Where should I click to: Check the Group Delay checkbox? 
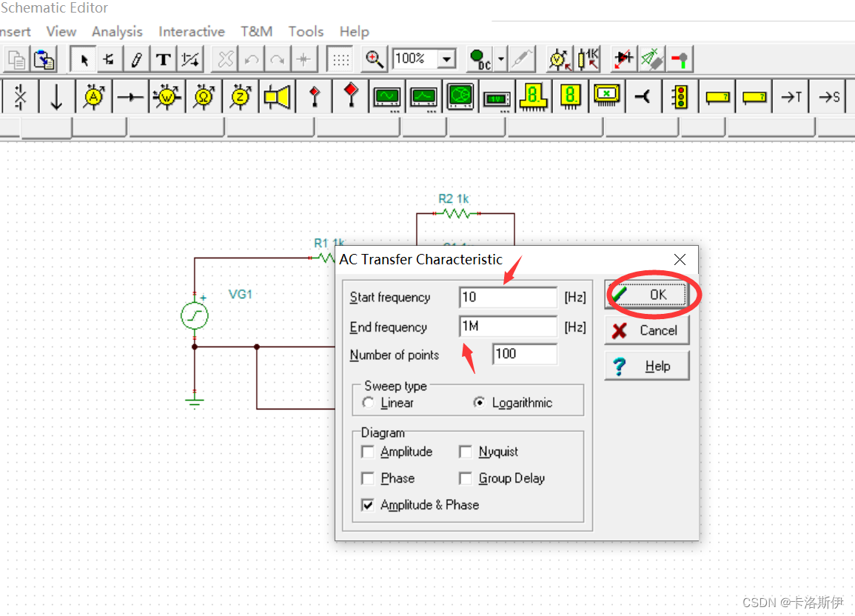[465, 478]
